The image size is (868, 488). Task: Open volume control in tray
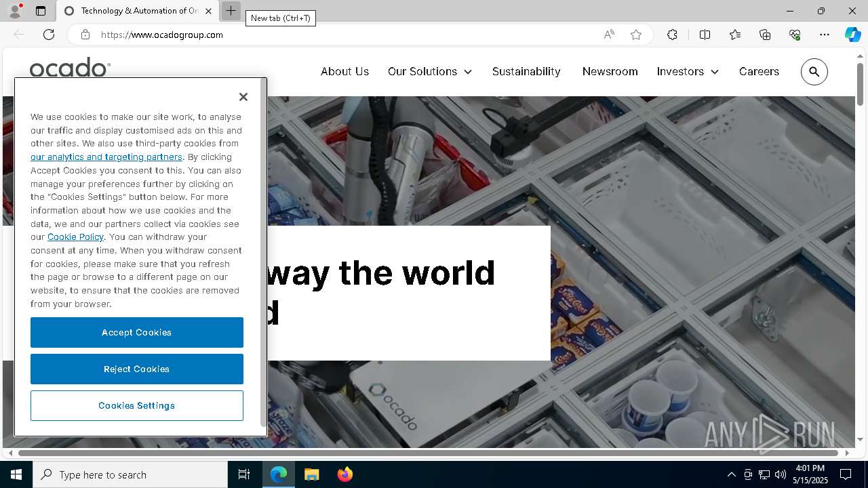click(781, 474)
